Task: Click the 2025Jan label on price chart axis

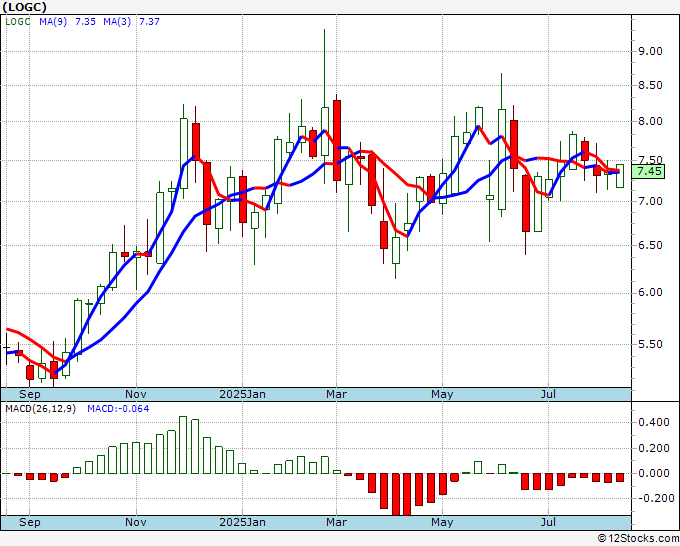Action: (242, 394)
